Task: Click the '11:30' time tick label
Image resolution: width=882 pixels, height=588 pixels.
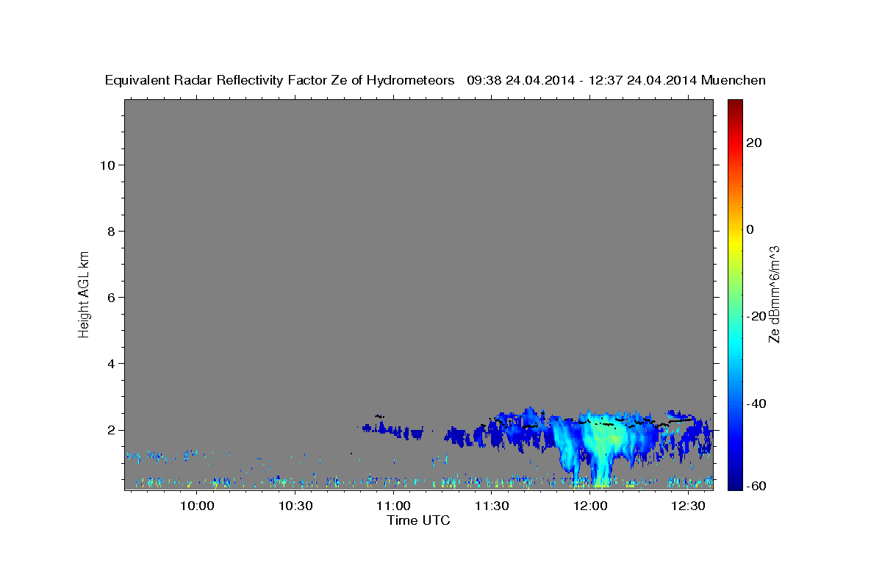Action: [492, 506]
